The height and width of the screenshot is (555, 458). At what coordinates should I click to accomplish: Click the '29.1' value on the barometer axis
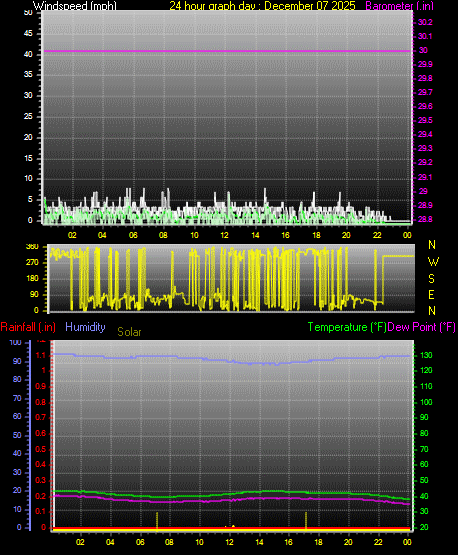click(425, 177)
